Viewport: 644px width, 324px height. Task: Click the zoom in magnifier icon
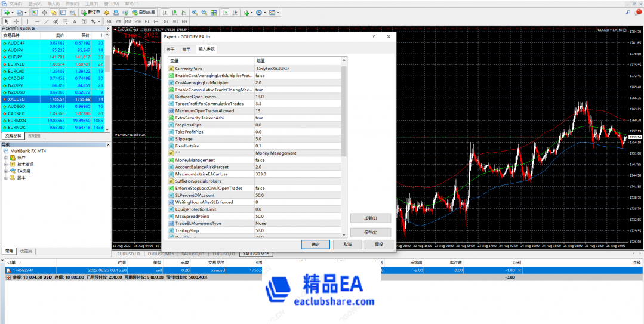(x=195, y=13)
